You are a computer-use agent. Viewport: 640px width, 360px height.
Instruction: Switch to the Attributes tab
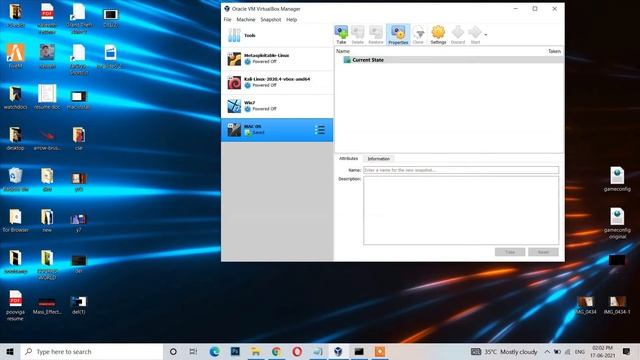point(348,158)
